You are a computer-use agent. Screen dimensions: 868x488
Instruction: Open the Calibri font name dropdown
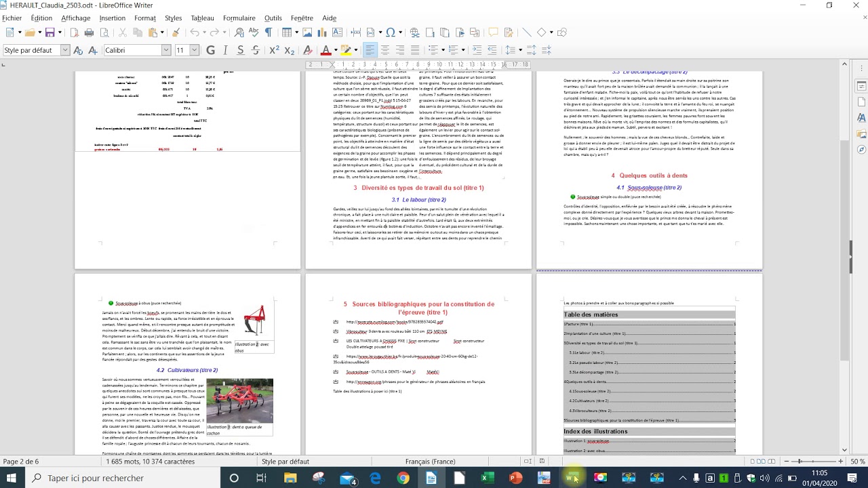[x=165, y=50]
